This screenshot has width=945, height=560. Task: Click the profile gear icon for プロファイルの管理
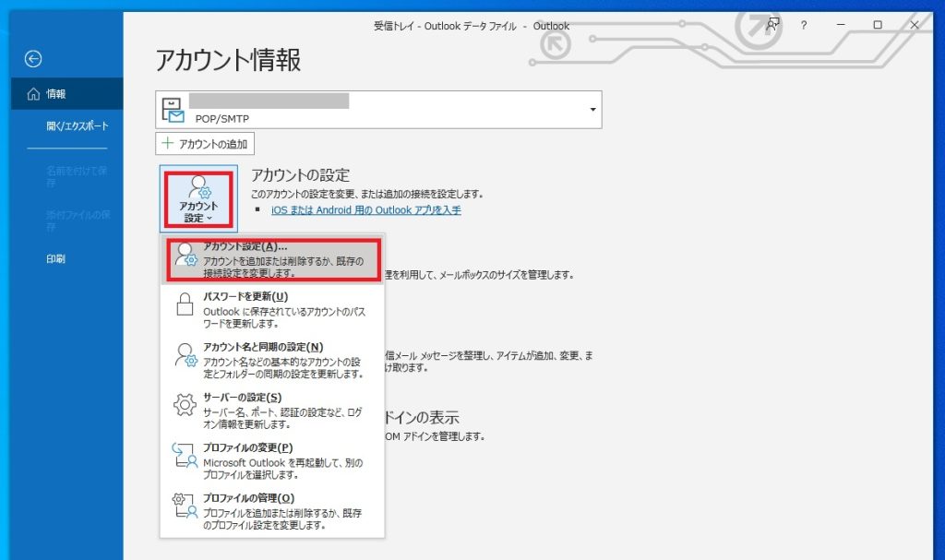click(185, 506)
